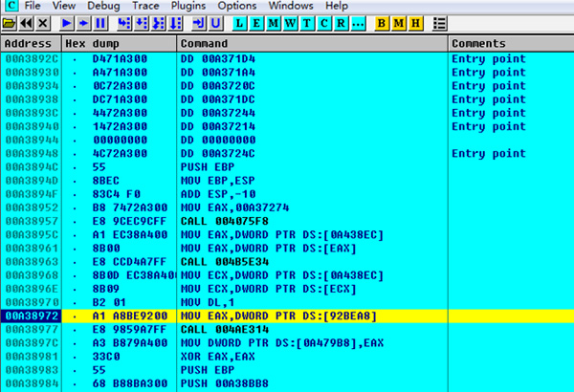This screenshot has height=392, width=574.
Task: Click the Trace into icon
Action: pos(159,24)
